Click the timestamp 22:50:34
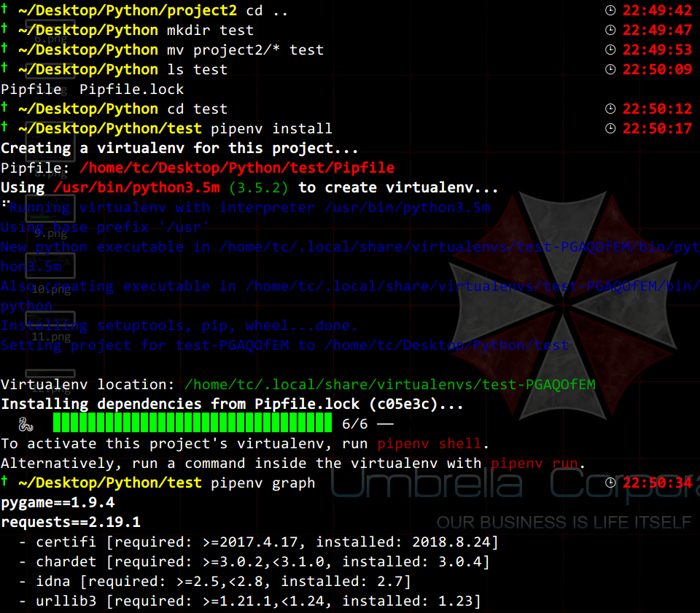The image size is (700, 613). (657, 483)
